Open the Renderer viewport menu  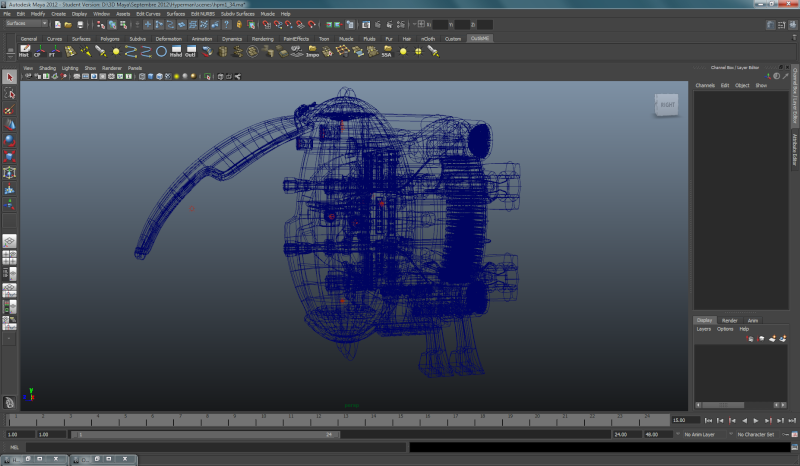click(112, 68)
